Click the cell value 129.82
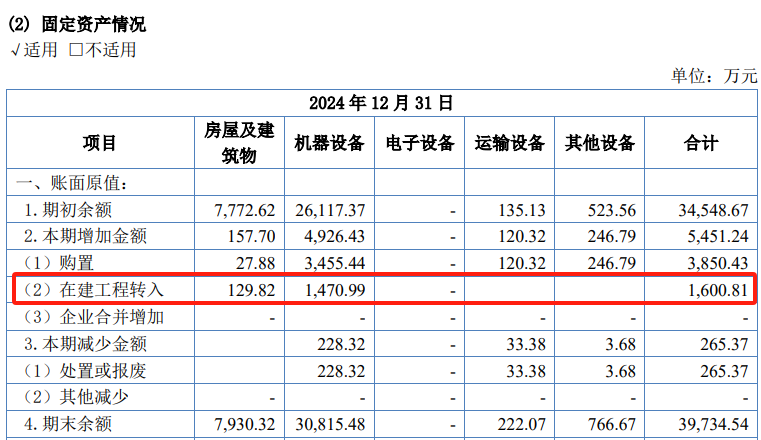The width and height of the screenshot is (761, 440). [x=251, y=291]
